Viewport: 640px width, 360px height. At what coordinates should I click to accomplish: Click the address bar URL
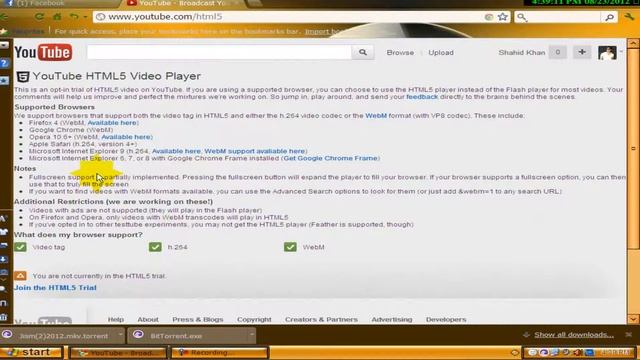click(x=165, y=17)
